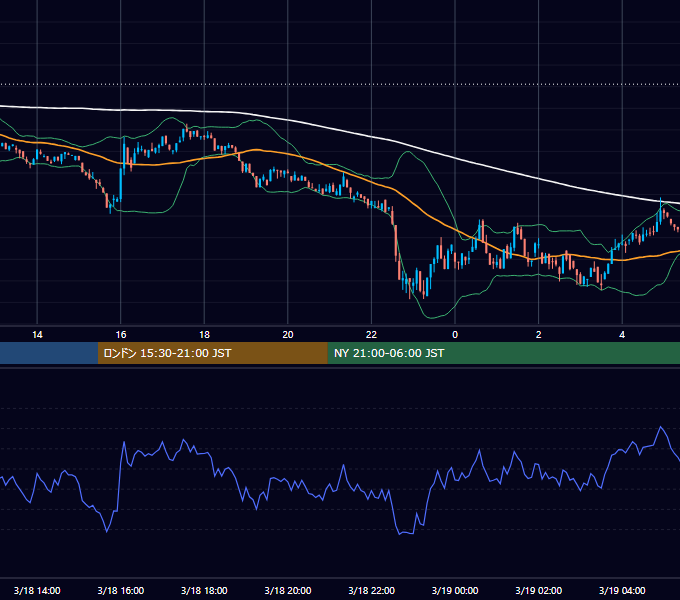Click the 3/19 04:00 date label
The height and width of the screenshot is (600, 680).
tap(622, 590)
